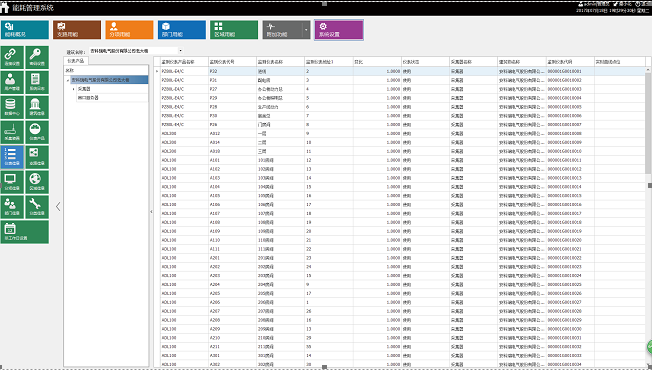Click the vertical scrollbar of the data table
This screenshot has width=652, height=371.
648,216
